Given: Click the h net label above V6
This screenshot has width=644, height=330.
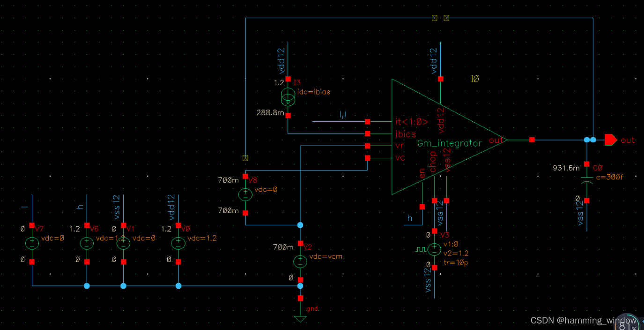Looking at the screenshot, I should (81, 206).
